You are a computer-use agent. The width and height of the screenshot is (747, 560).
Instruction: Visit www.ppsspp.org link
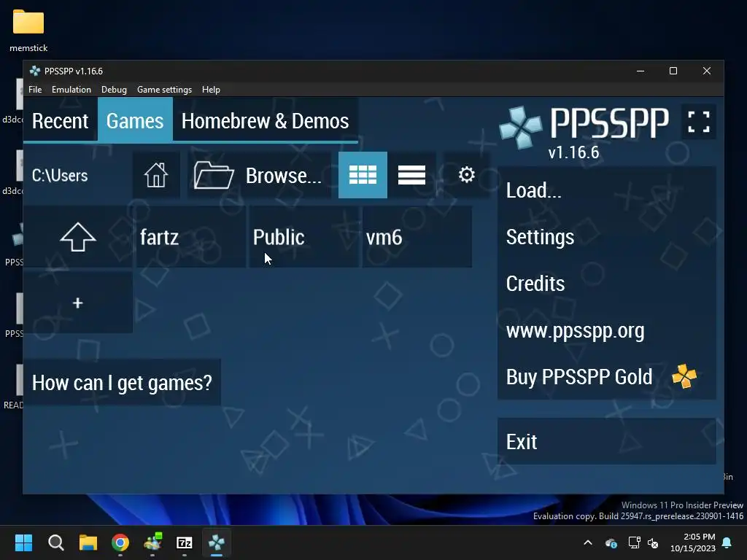(606, 330)
